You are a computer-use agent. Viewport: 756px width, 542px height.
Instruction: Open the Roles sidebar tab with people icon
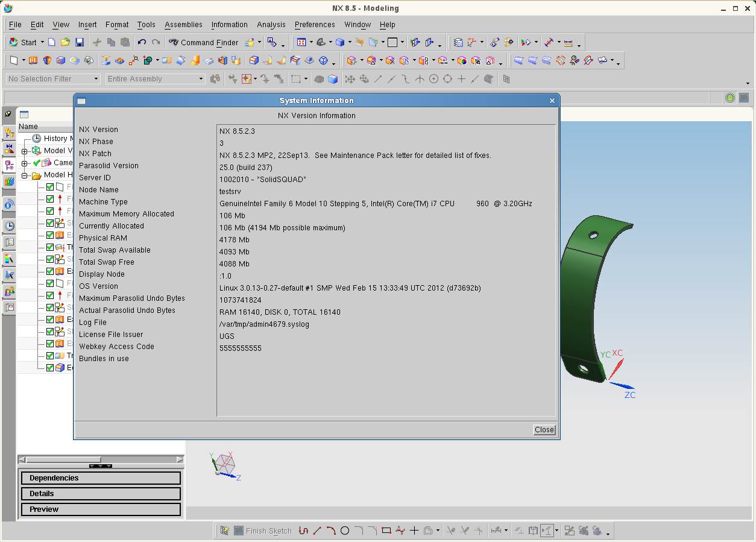coord(9,292)
